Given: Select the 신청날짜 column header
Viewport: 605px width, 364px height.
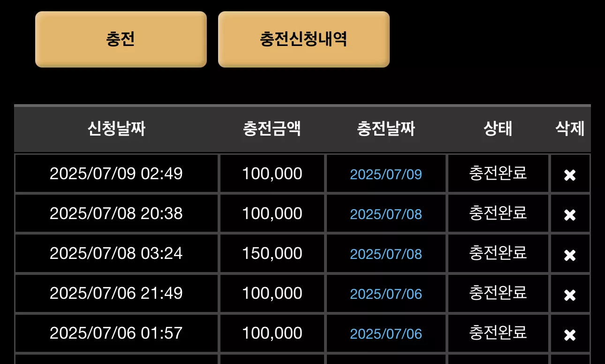Looking at the screenshot, I should pos(116,129).
